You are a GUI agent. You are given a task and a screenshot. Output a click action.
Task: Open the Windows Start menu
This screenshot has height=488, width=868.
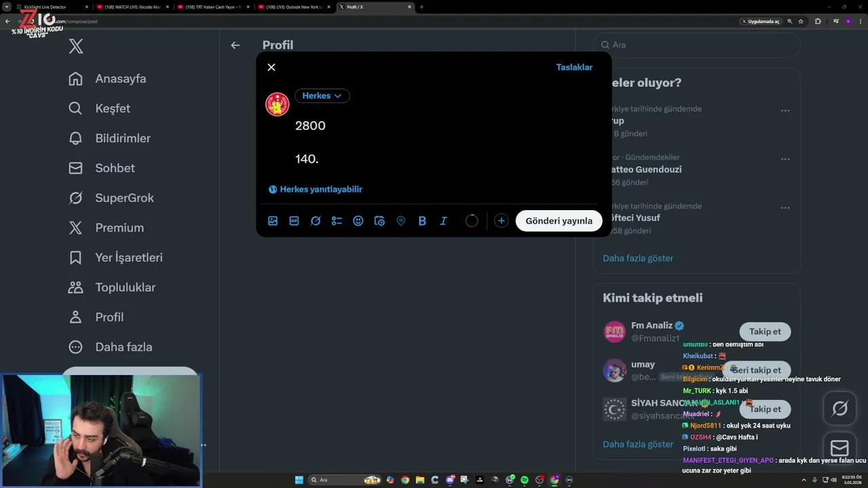click(299, 480)
